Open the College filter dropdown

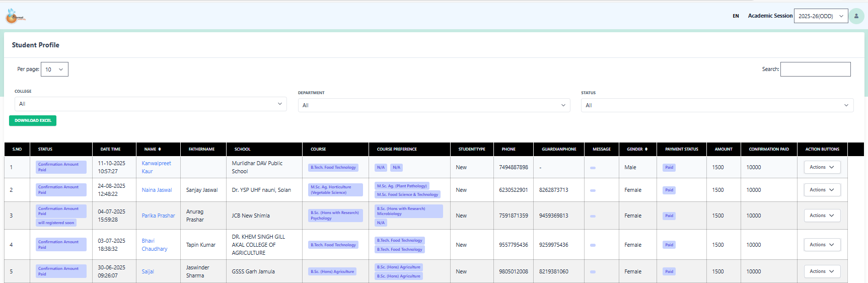[x=151, y=104]
